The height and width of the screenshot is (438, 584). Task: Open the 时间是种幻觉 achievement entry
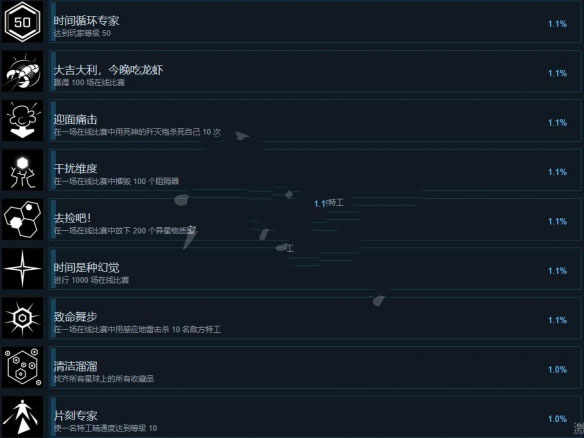click(x=314, y=269)
